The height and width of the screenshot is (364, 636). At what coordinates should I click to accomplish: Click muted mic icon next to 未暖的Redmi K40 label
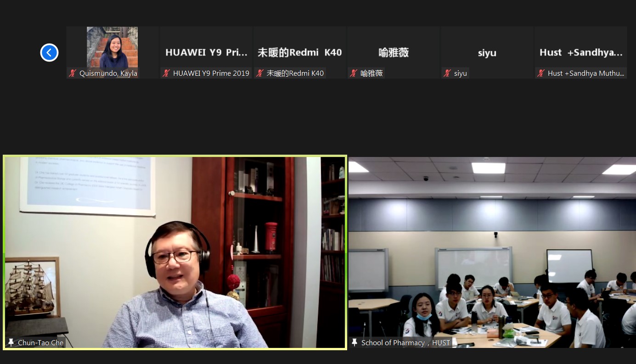tap(260, 73)
